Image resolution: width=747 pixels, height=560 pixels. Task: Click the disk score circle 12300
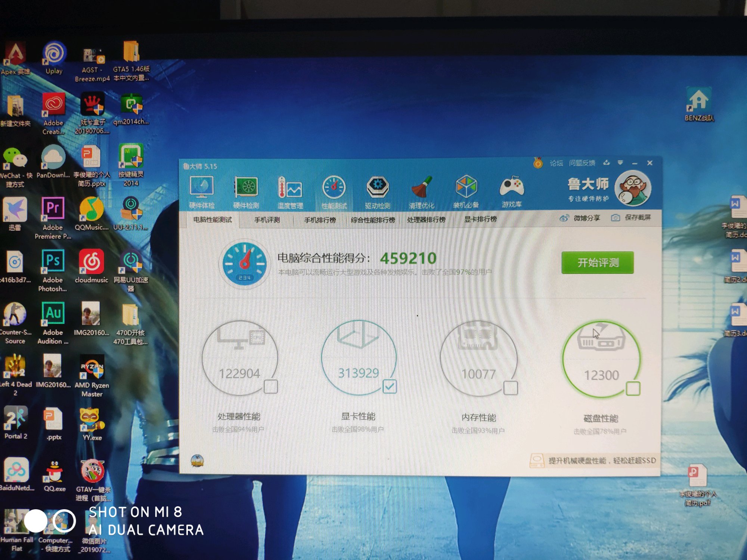[601, 359]
